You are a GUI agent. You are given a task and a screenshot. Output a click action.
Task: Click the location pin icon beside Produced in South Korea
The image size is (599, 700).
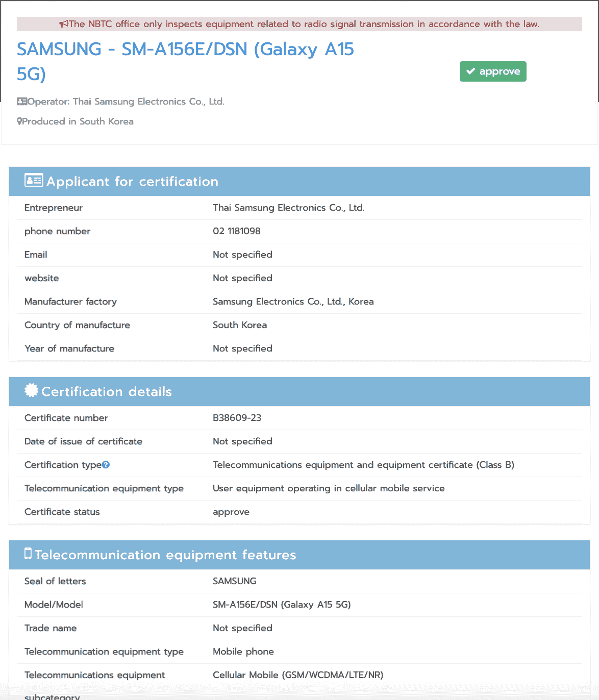click(x=19, y=121)
